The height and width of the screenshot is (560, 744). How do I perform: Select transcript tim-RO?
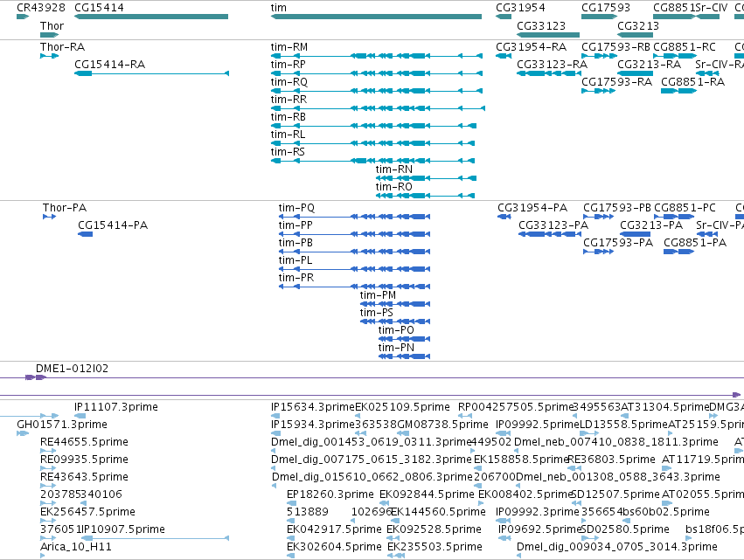tap(425, 196)
